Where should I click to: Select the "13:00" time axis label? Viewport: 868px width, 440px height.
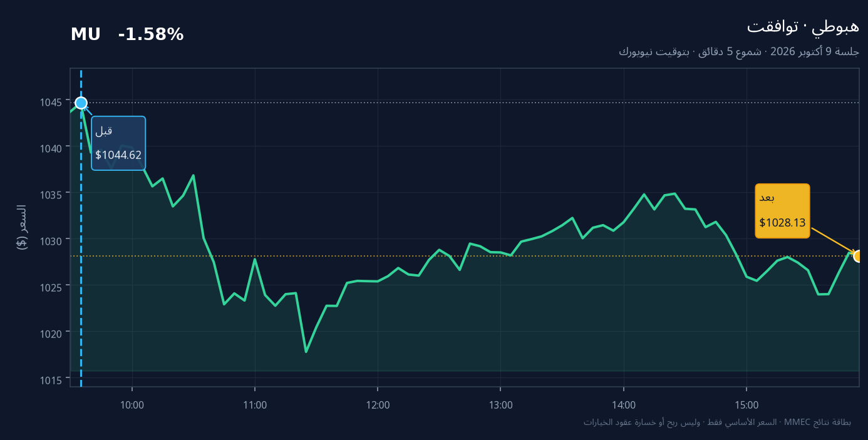click(x=501, y=405)
